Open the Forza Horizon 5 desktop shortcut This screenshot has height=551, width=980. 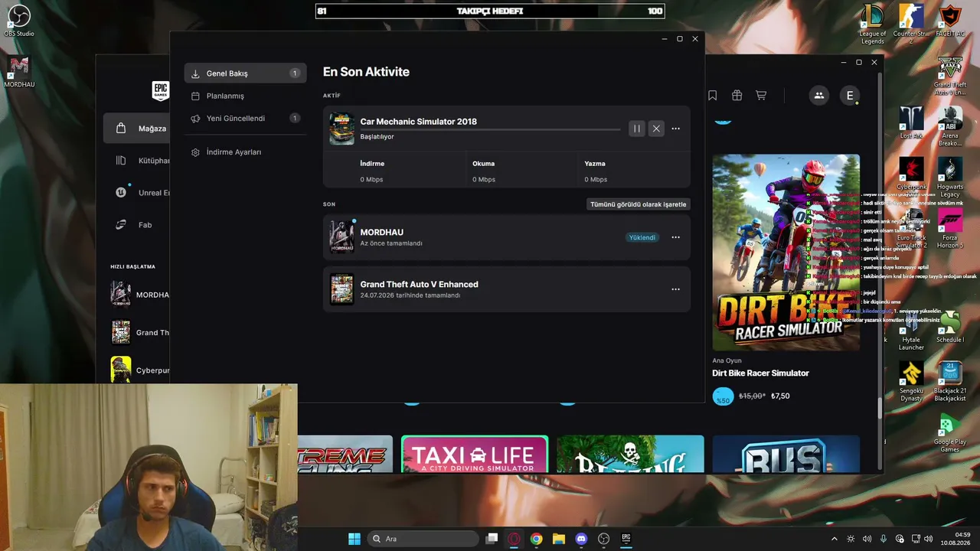950,228
